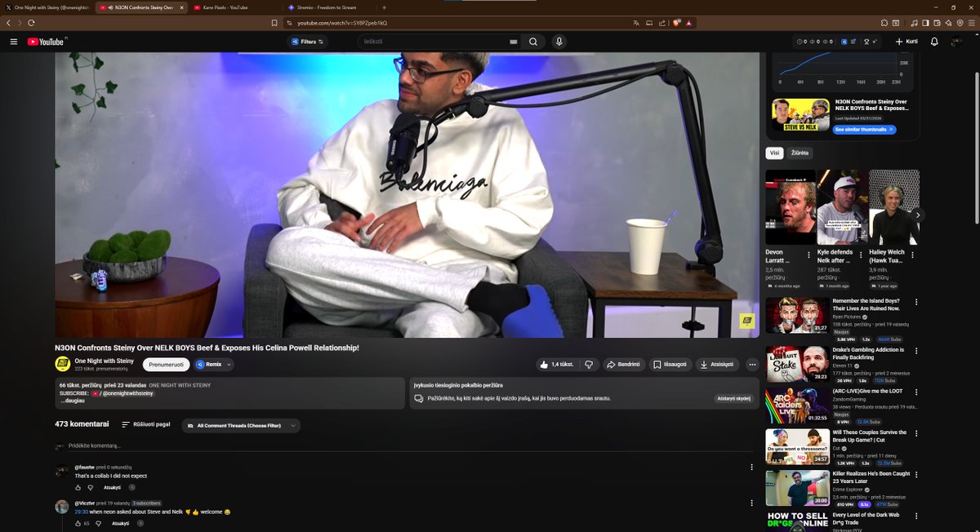Open ARC-LIVE Give me the LOOT thumbnail
980x532 pixels.
point(797,405)
